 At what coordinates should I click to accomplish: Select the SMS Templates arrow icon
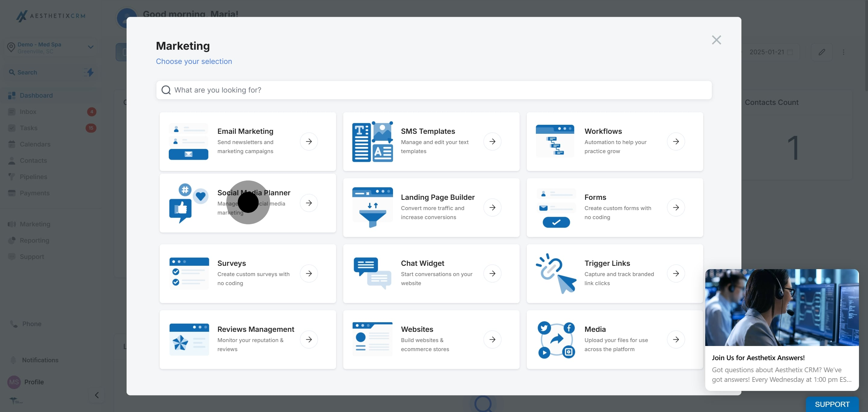pyautogui.click(x=493, y=141)
